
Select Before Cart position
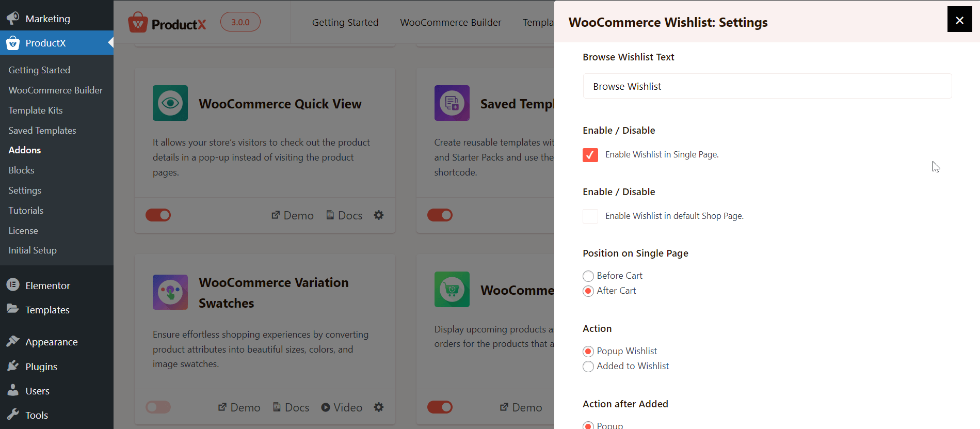pyautogui.click(x=588, y=276)
